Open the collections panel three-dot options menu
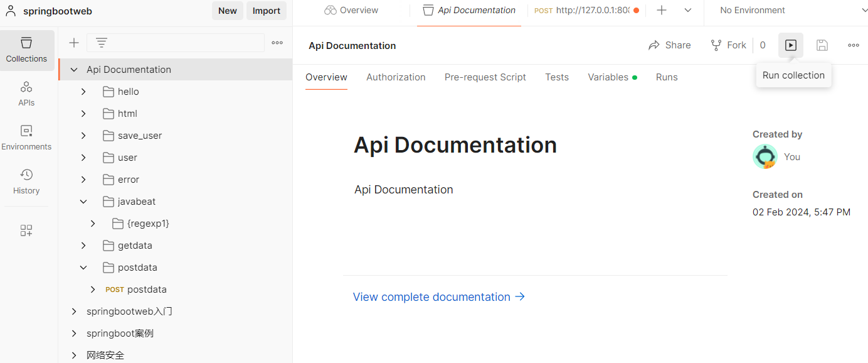This screenshot has height=363, width=868. [277, 43]
